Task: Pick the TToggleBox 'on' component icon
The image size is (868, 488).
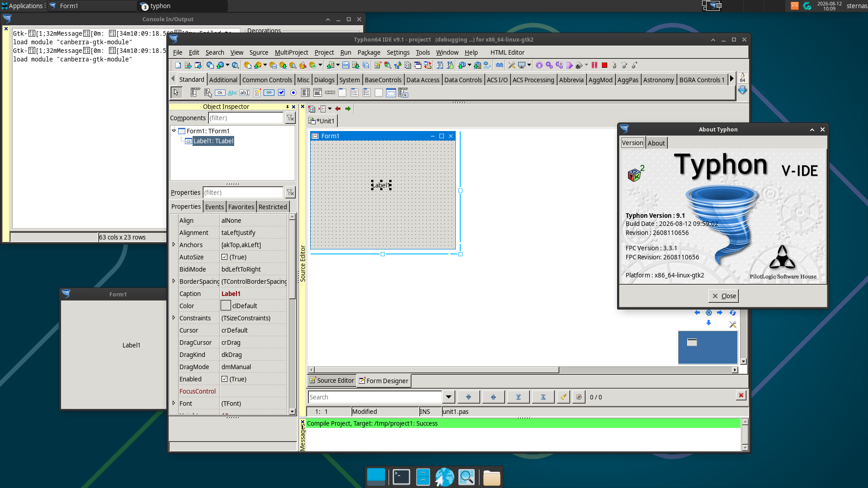Action: (x=269, y=93)
